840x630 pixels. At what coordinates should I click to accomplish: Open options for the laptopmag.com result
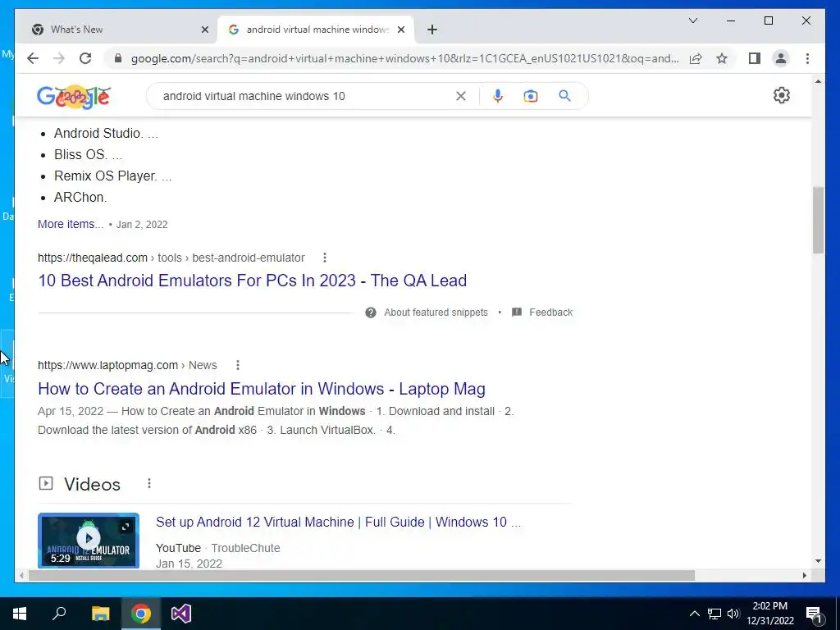pyautogui.click(x=238, y=365)
